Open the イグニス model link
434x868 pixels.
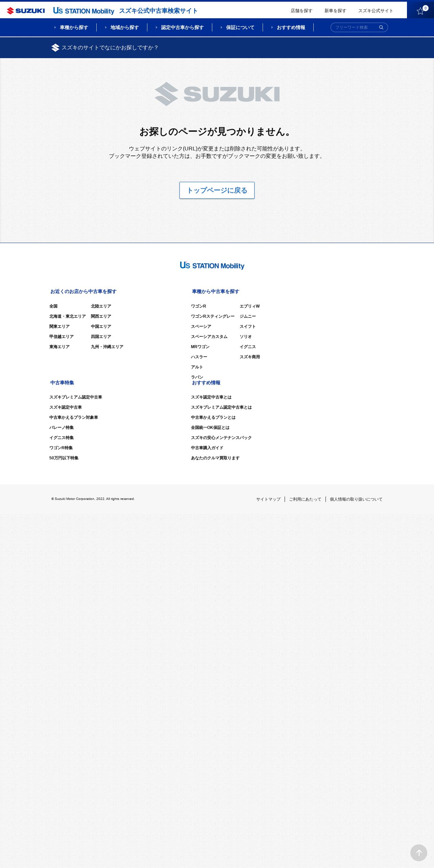248,347
